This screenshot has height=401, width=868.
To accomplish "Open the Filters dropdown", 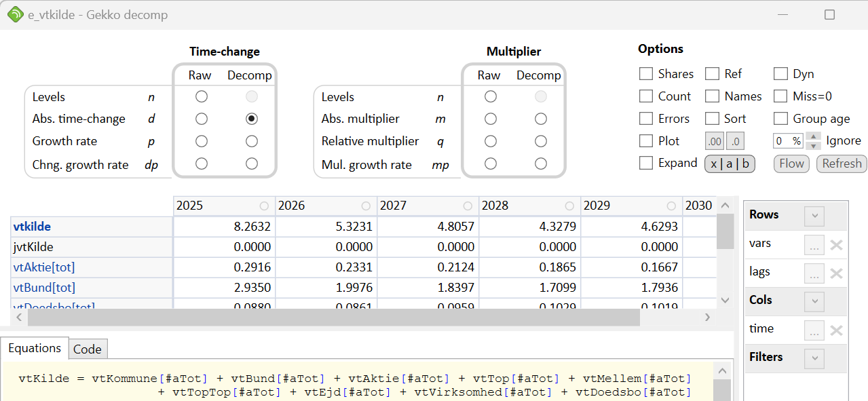I will (x=814, y=358).
